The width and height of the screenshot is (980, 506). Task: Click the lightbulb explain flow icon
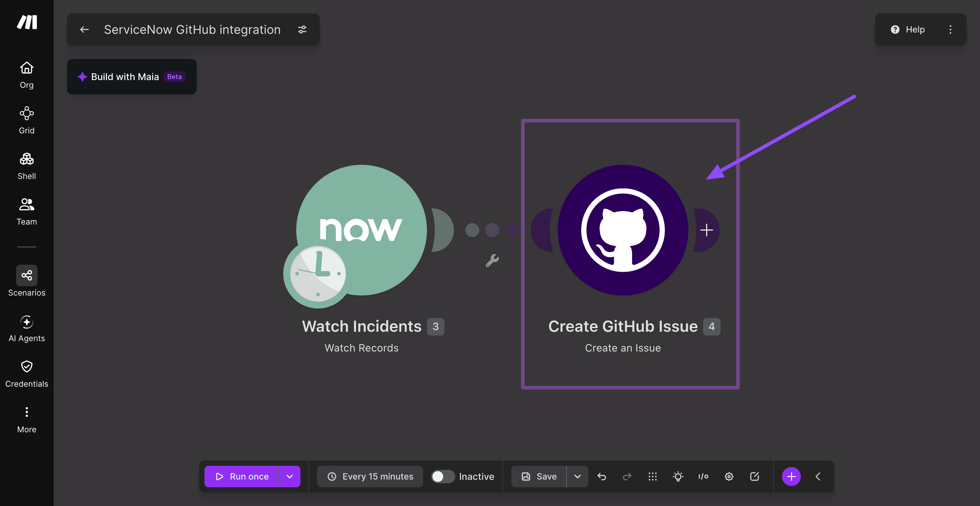[678, 476]
